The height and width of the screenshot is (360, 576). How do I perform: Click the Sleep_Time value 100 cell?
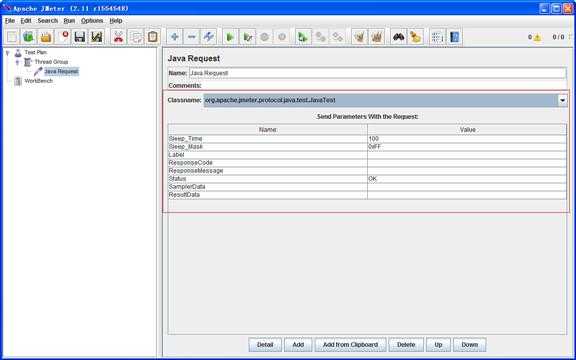[x=467, y=138]
